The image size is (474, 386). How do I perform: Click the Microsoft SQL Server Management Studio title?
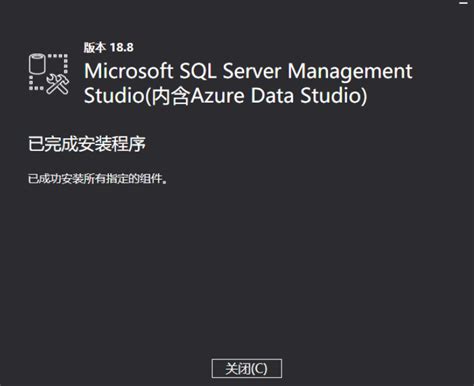[248, 83]
